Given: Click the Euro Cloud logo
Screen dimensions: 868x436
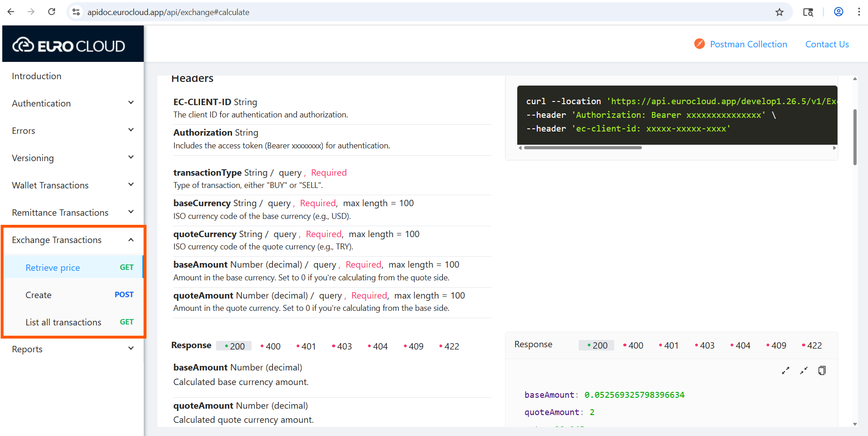Looking at the screenshot, I should click(x=69, y=45).
